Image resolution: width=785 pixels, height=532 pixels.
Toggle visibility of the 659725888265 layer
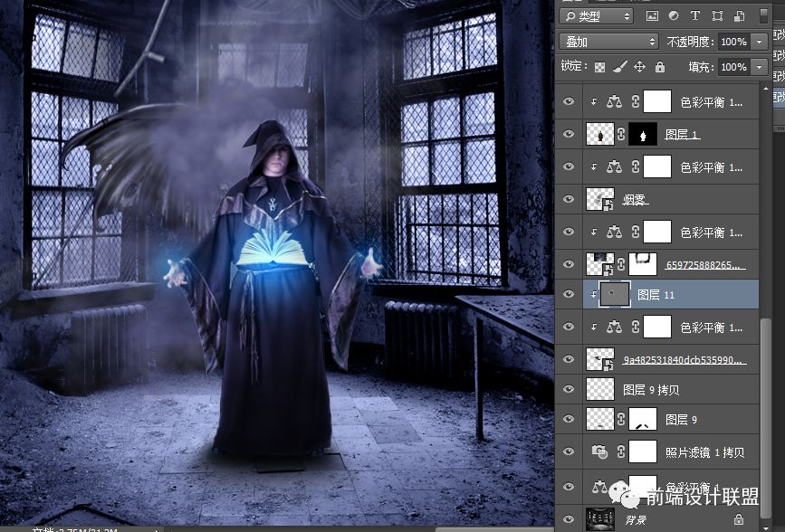[569, 264]
